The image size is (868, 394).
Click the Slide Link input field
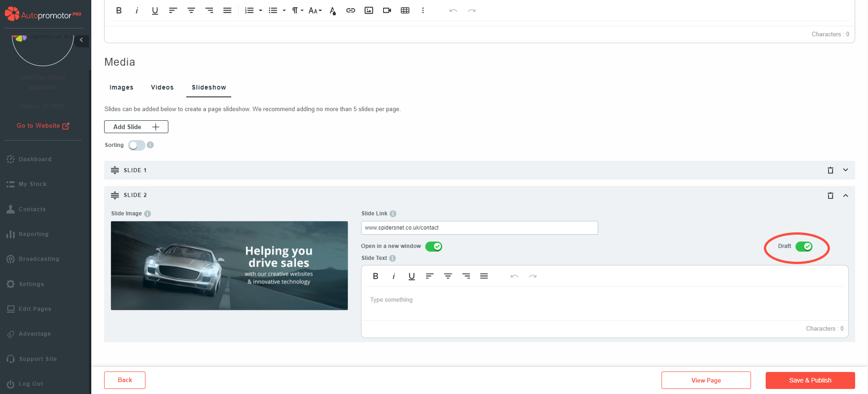point(479,228)
